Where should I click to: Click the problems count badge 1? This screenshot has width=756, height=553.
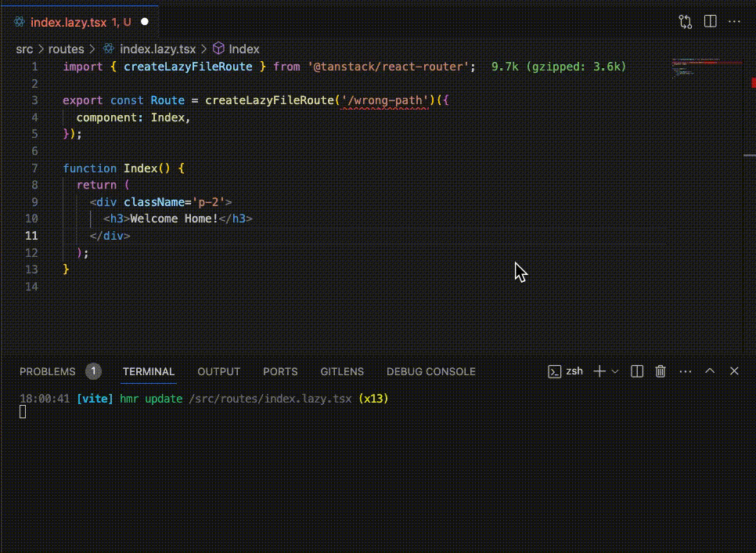pyautogui.click(x=94, y=371)
